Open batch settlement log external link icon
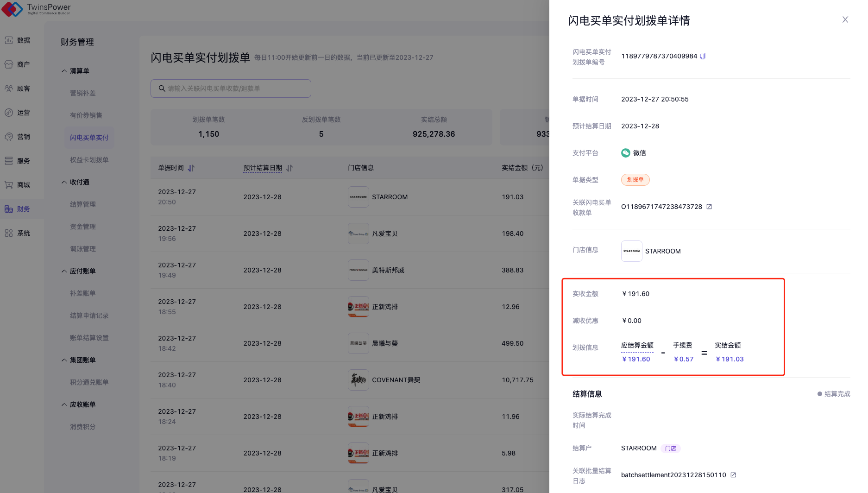 tap(733, 475)
